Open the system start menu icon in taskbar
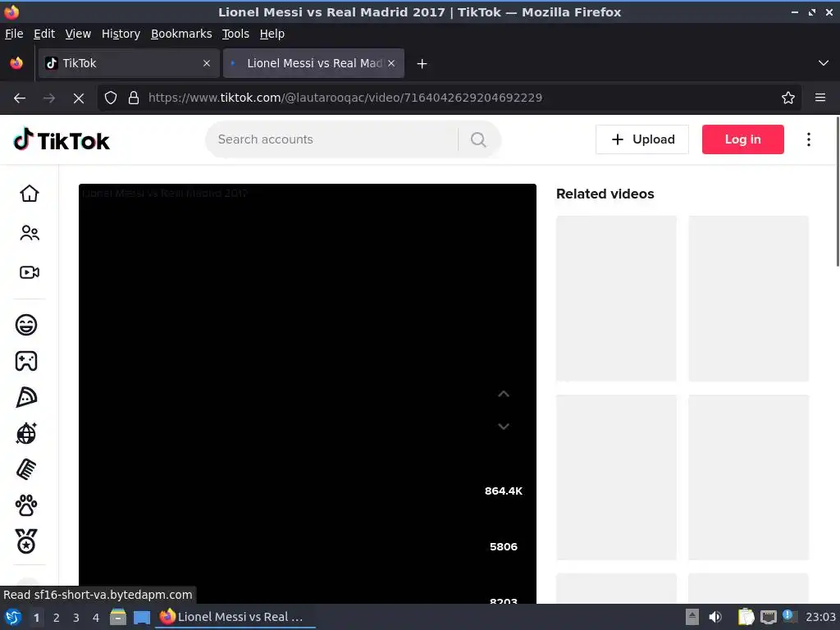Image resolution: width=840 pixels, height=630 pixels. [13, 617]
